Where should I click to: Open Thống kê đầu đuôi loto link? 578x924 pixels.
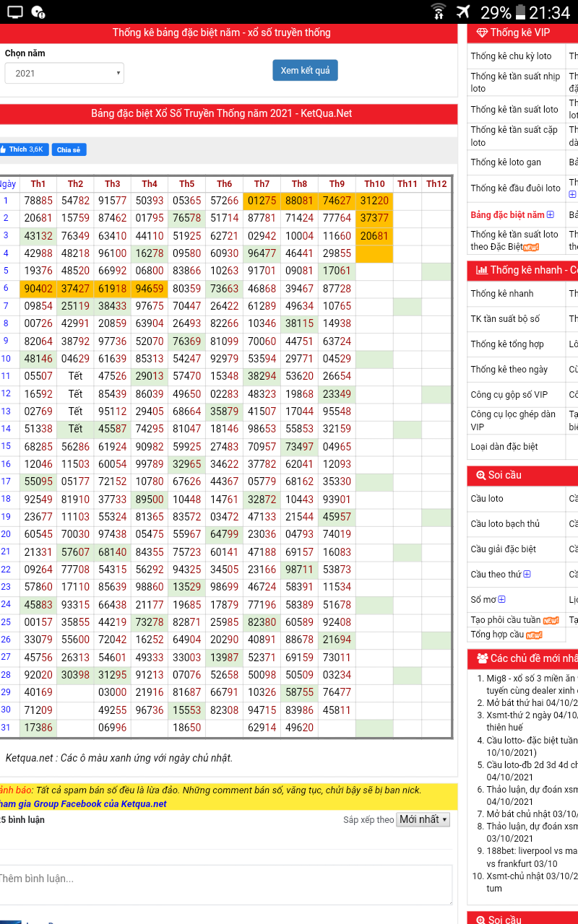[515, 188]
